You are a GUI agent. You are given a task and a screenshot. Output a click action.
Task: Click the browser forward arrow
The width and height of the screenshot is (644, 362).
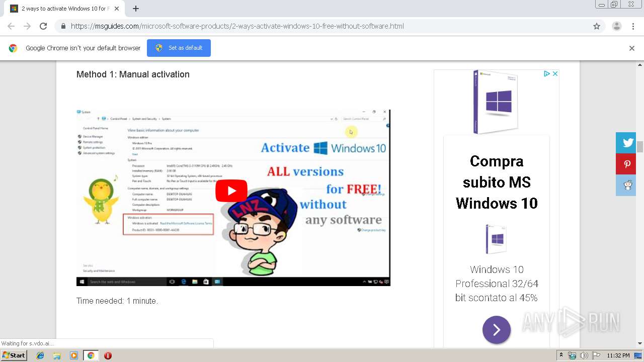pos(27,26)
